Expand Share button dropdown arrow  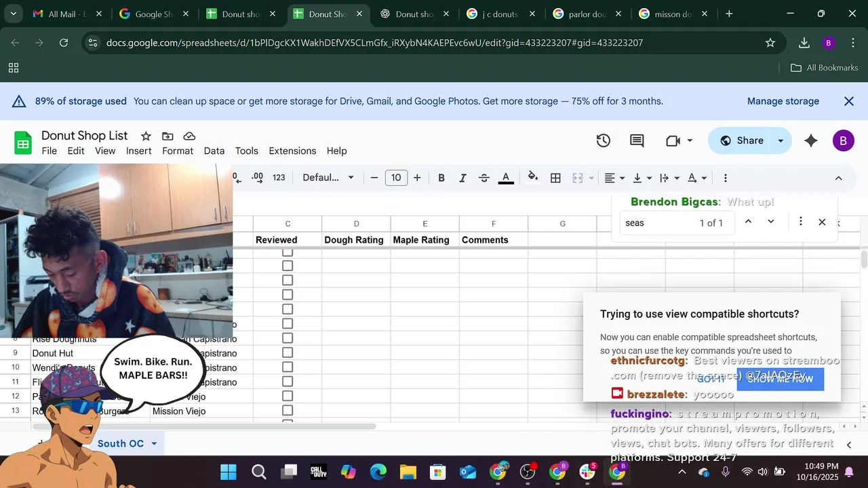(781, 140)
